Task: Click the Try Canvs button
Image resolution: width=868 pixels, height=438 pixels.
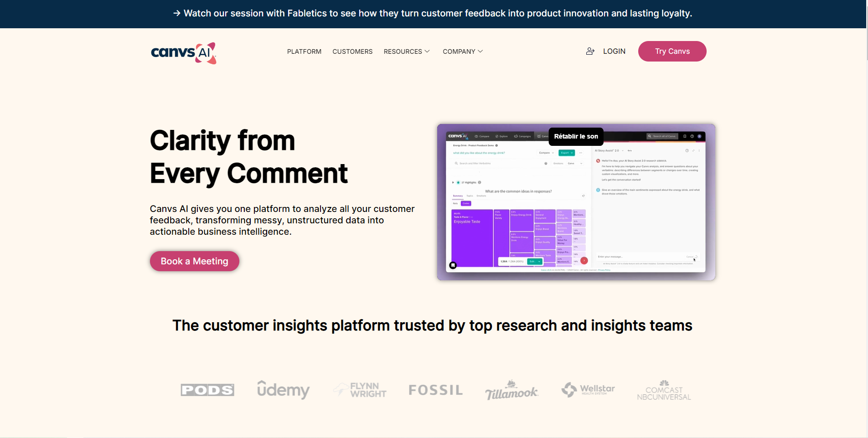Action: pyautogui.click(x=672, y=51)
